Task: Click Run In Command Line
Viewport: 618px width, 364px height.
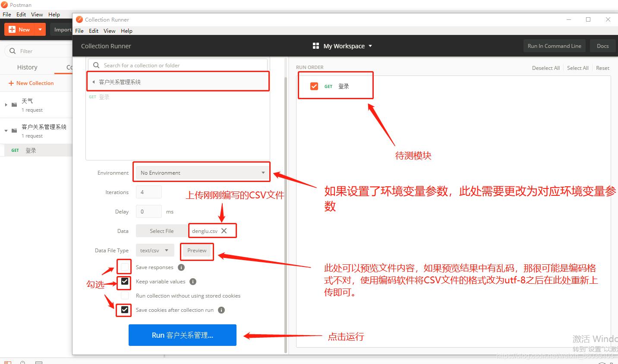Action: [555, 46]
